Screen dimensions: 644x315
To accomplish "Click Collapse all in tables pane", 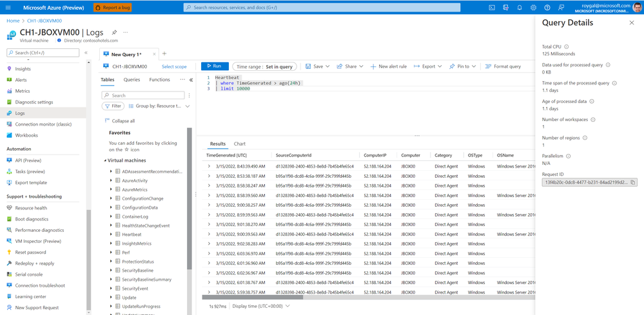I will tap(119, 121).
